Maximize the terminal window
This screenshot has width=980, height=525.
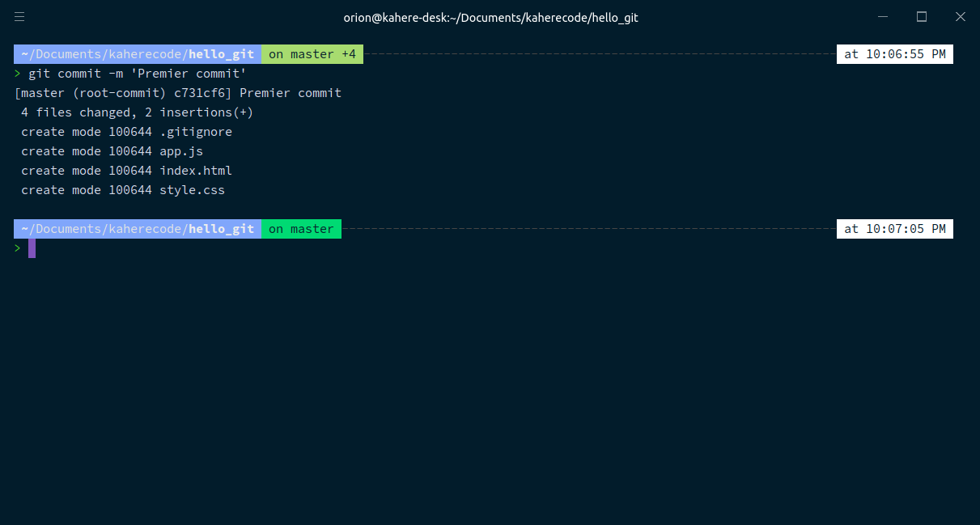tap(921, 17)
